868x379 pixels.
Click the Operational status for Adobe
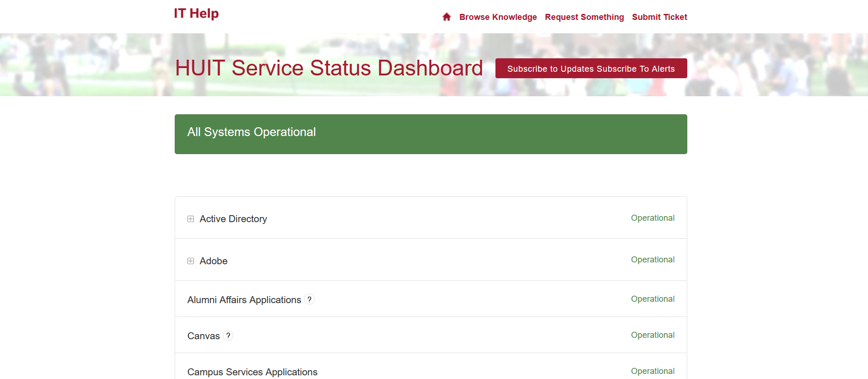[653, 260]
